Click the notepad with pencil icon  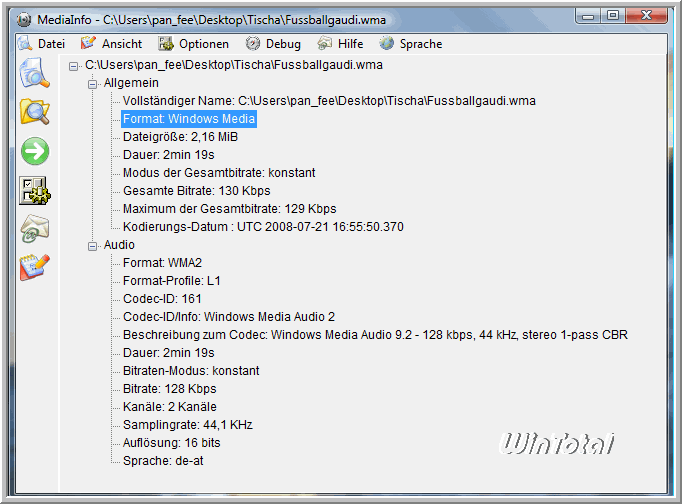[x=35, y=267]
